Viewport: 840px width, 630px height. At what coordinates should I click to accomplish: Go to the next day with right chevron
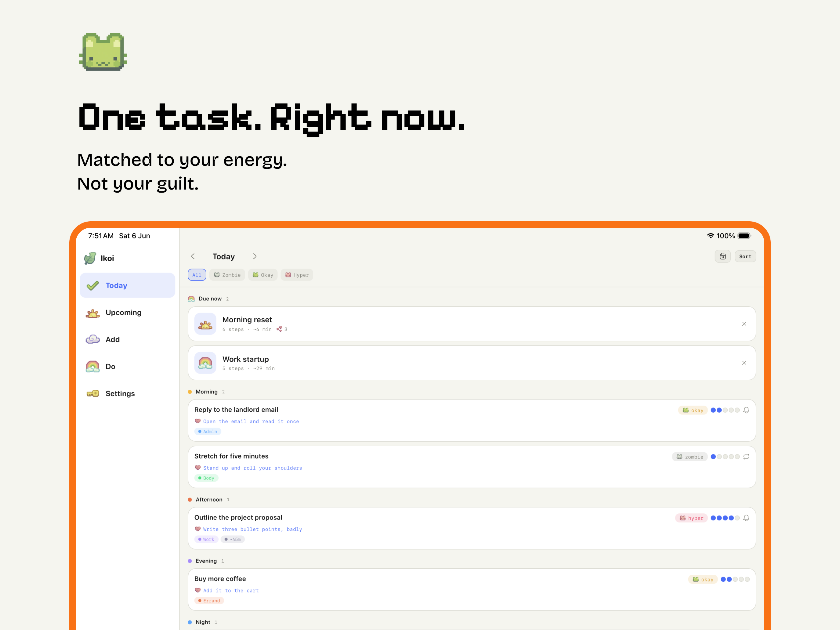(x=255, y=256)
